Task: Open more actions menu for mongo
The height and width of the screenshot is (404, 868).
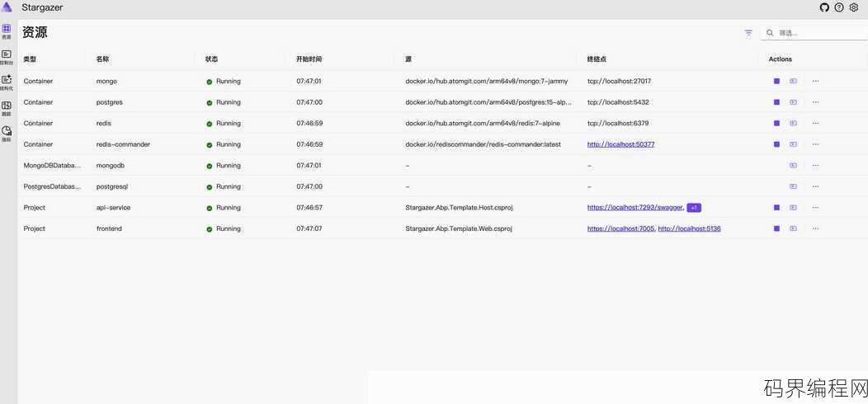Action: (x=815, y=82)
